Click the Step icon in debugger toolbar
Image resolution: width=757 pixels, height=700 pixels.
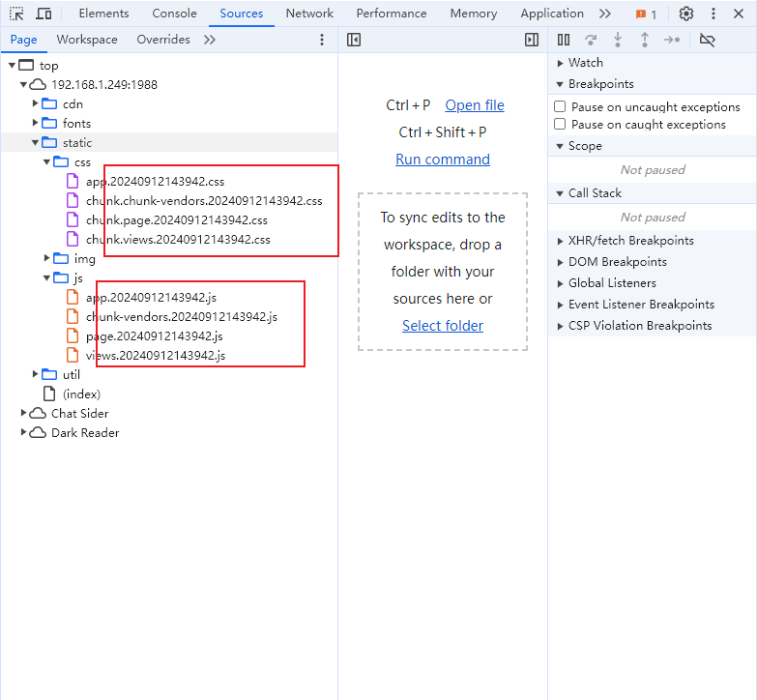click(672, 40)
